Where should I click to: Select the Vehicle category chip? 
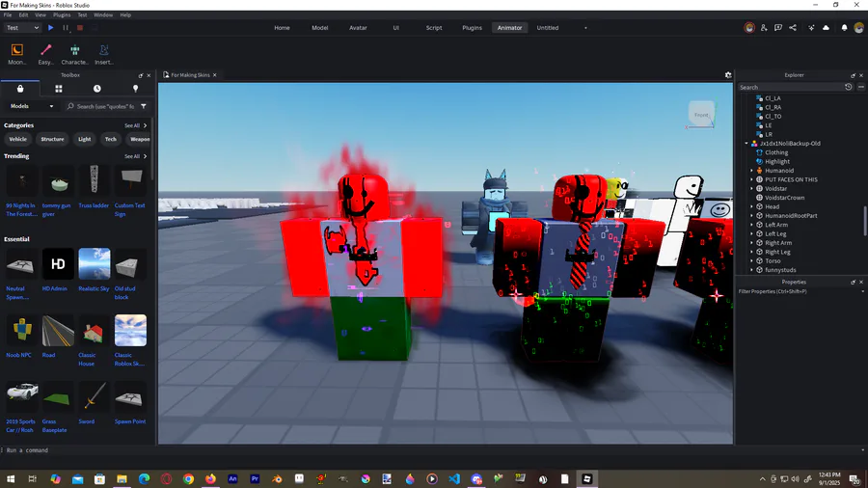(17, 140)
